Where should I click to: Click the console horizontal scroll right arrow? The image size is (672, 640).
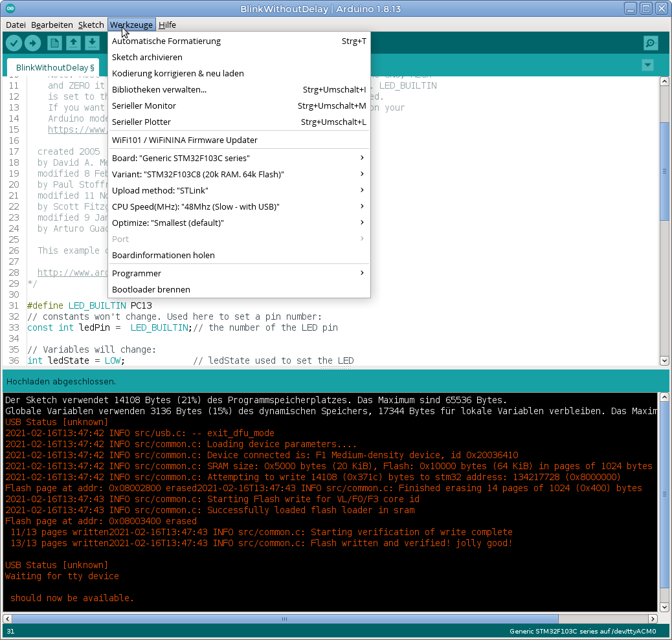click(x=653, y=619)
